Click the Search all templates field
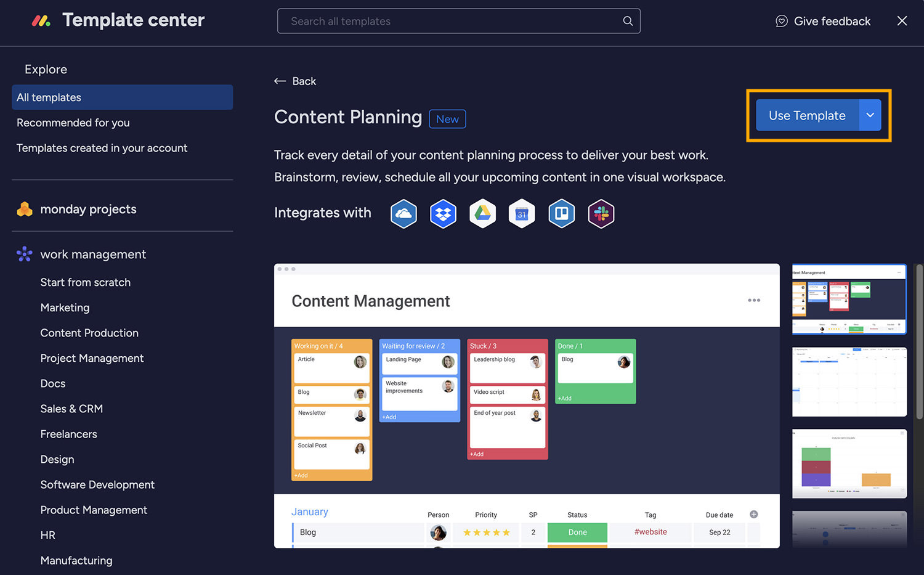924x575 pixels. click(458, 21)
